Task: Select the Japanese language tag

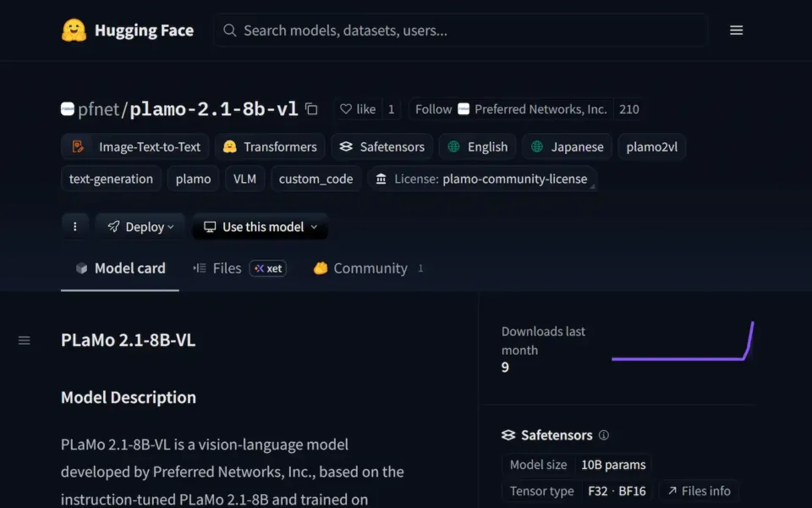Action: (x=567, y=146)
